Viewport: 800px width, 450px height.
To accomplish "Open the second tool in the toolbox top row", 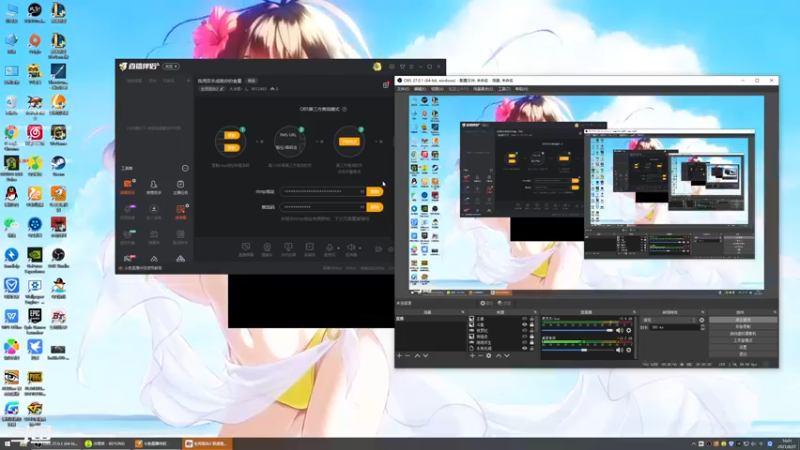I will coord(154,187).
